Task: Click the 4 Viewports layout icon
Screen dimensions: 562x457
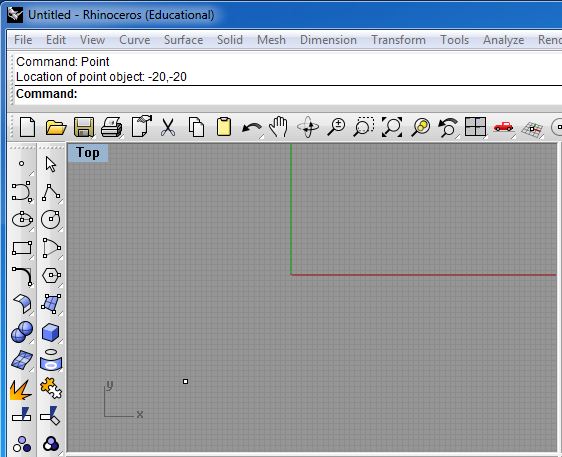Action: coord(475,127)
